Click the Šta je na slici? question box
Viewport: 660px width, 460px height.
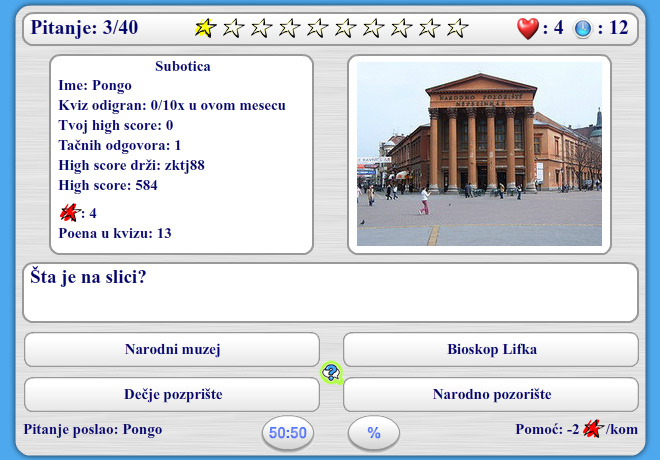[x=330, y=292]
